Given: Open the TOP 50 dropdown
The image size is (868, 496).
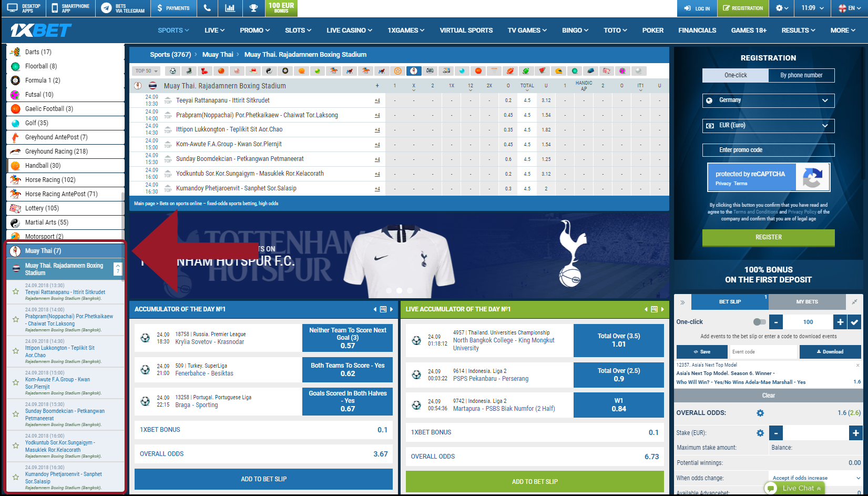Looking at the screenshot, I should [146, 71].
